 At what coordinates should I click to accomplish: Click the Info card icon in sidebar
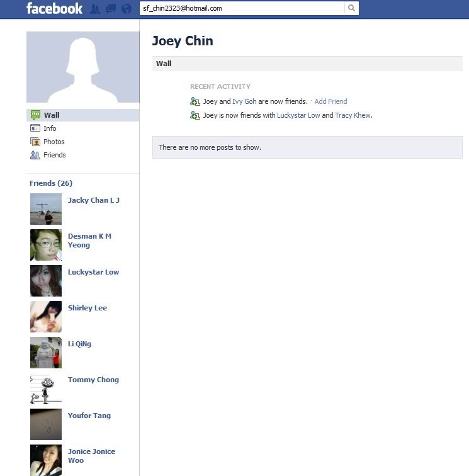point(35,128)
